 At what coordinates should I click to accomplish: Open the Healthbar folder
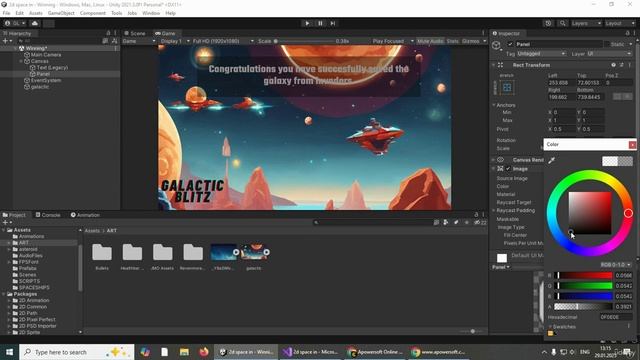point(132,257)
